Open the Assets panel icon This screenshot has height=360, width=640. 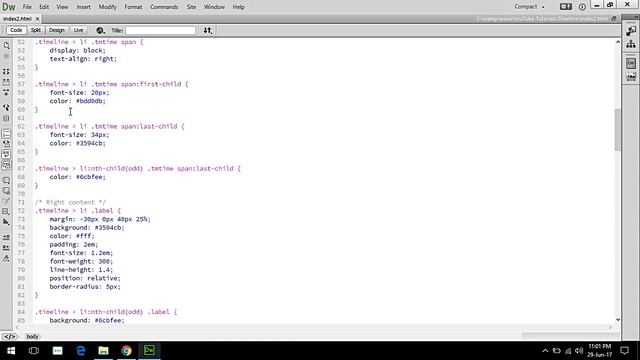pyautogui.click(x=631, y=77)
